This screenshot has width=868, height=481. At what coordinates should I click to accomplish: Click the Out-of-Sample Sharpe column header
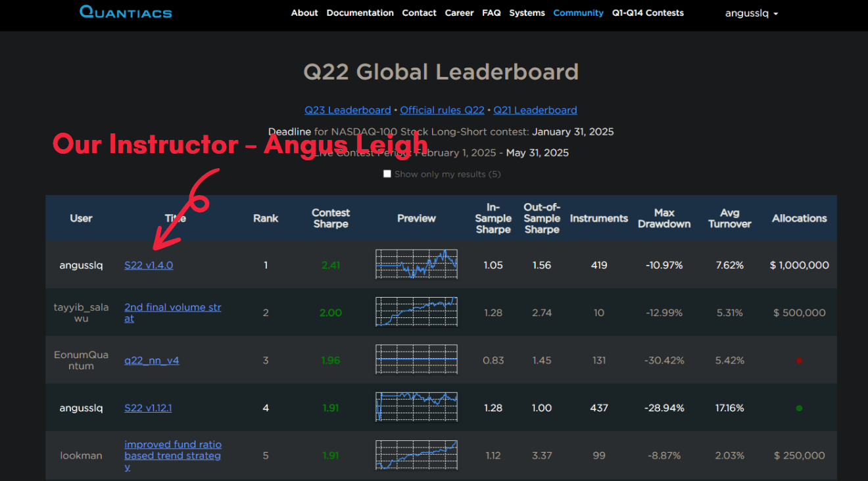(542, 218)
